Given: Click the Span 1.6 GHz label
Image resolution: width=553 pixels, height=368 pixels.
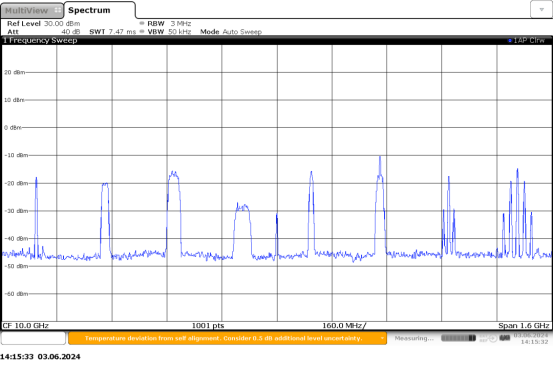Looking at the screenshot, I should tap(524, 326).
